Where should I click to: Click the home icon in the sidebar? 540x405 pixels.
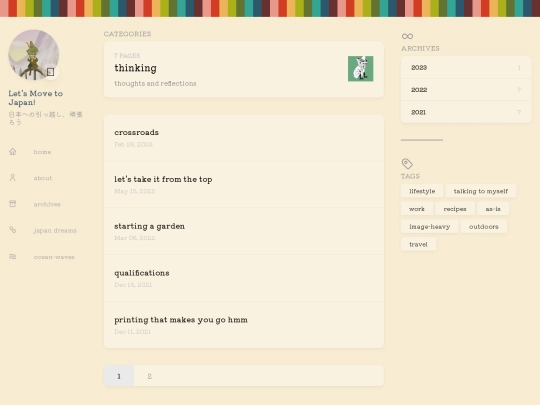[13, 152]
